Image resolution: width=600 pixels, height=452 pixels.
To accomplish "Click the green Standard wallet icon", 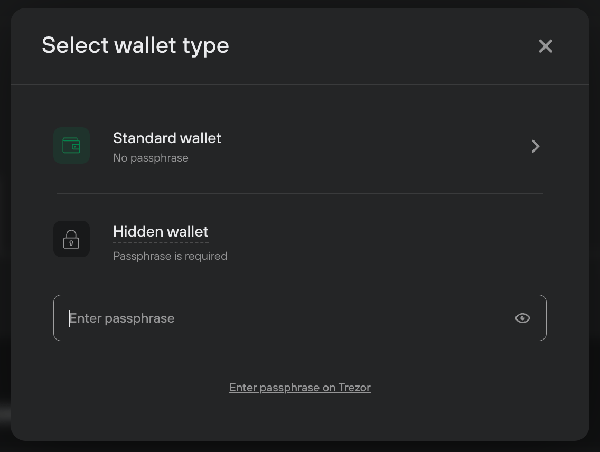I will [71, 145].
